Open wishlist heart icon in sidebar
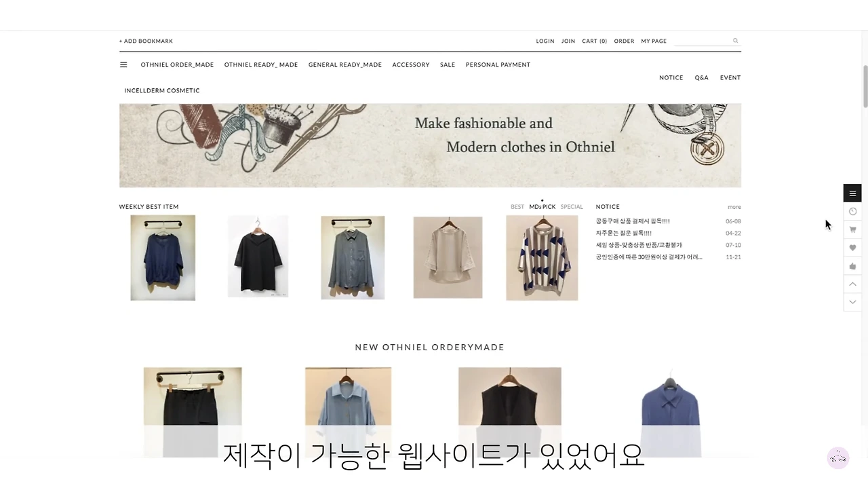 coord(852,248)
